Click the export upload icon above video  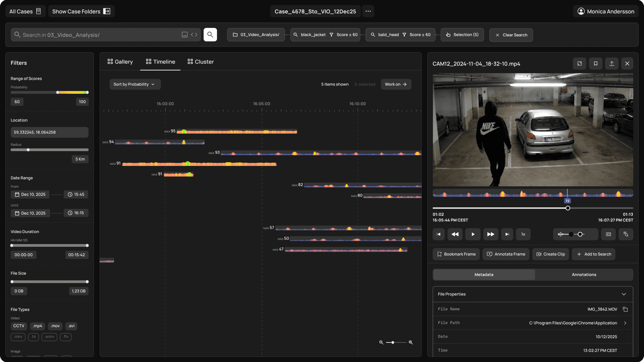click(611, 63)
